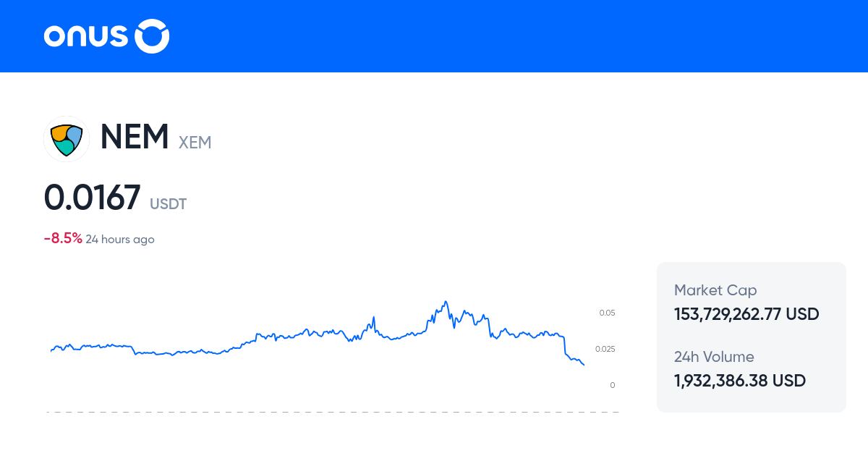
Task: Click the -8.5% price change indicator
Action: click(63, 239)
